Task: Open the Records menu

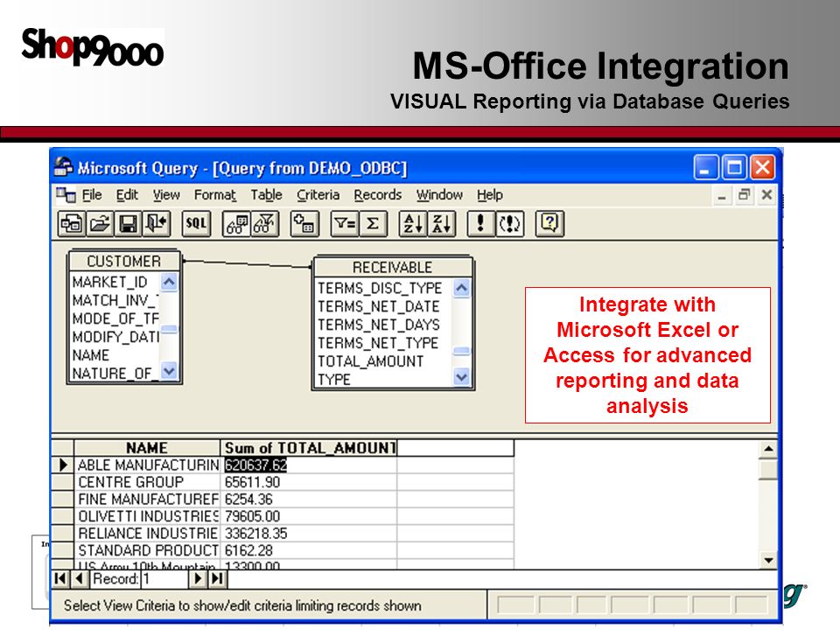Action: click(x=378, y=195)
